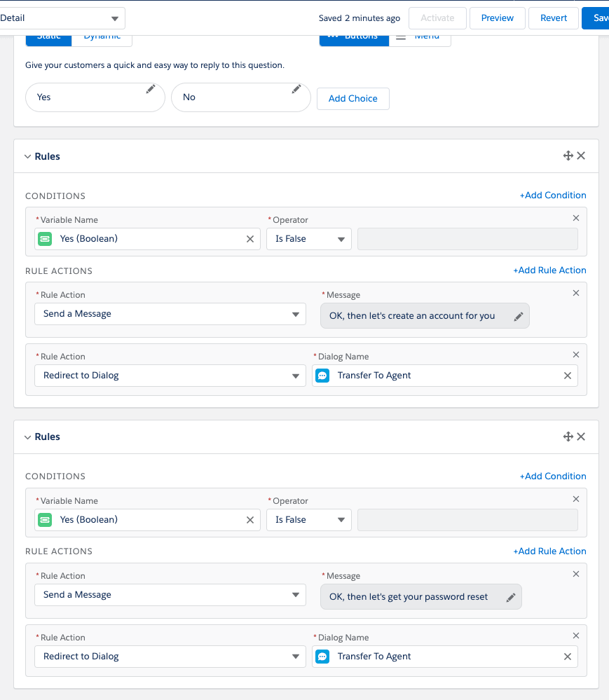Click green variable icon in first rule condition
The width and height of the screenshot is (609, 700).
(x=45, y=239)
